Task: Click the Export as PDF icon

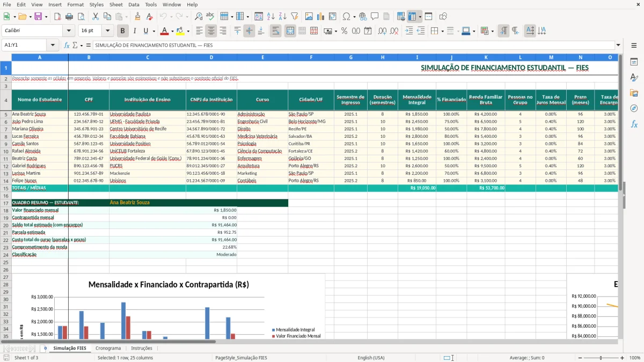Action: [57, 17]
